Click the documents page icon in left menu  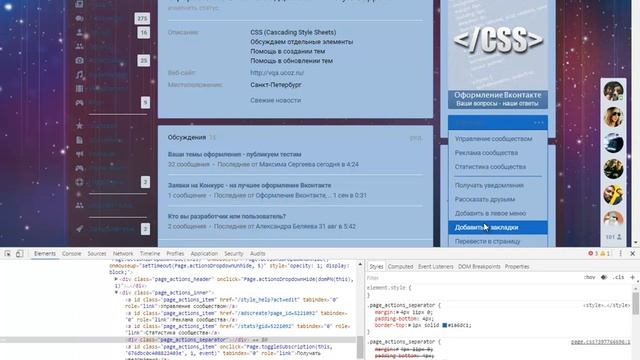80,140
